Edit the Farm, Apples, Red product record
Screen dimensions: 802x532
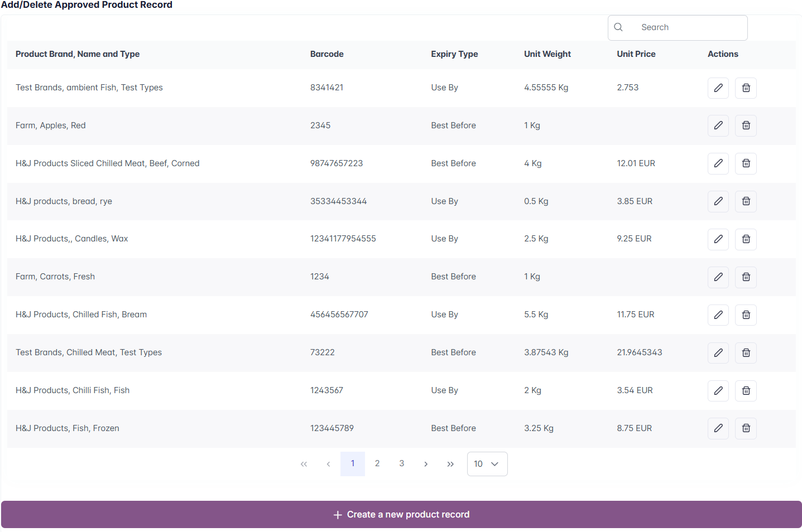click(718, 125)
